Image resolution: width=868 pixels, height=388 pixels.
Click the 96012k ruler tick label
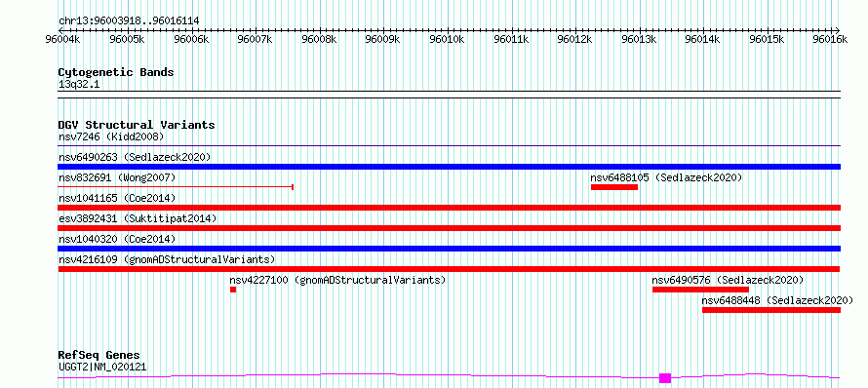pos(574,40)
